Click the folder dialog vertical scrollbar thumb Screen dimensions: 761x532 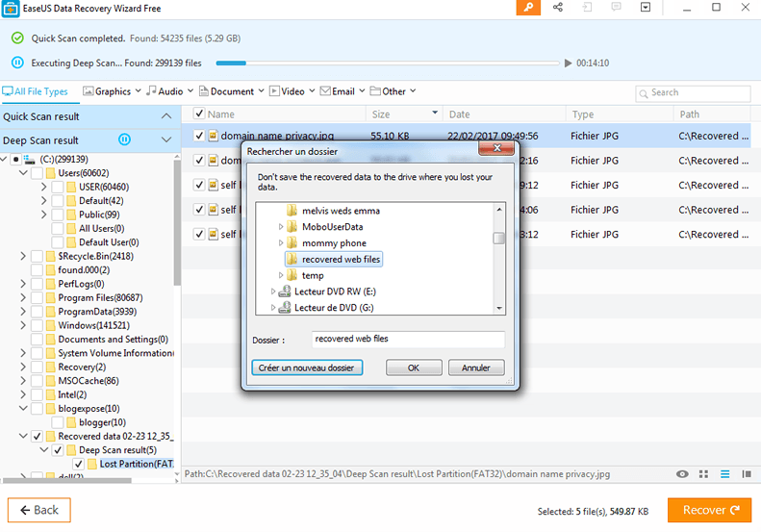(498, 238)
